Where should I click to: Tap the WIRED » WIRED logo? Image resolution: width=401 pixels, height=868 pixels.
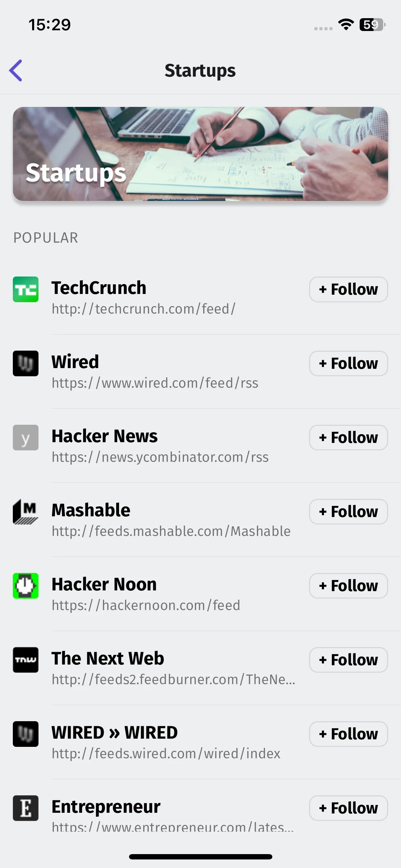pos(26,734)
